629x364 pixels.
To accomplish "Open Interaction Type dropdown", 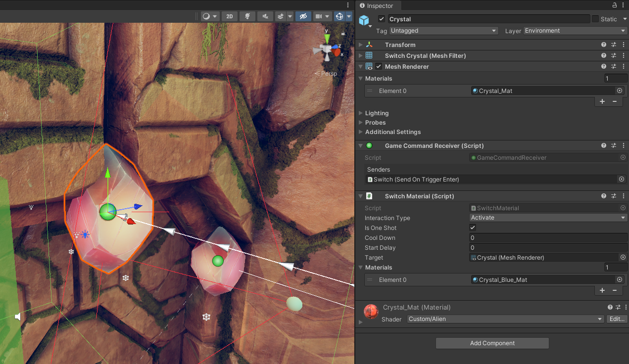I will 548,218.
